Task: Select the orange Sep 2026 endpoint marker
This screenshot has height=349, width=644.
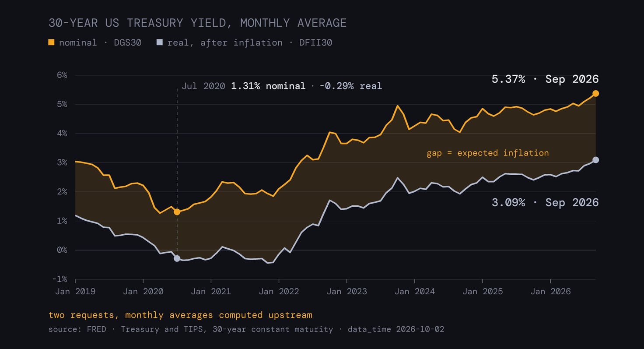Action: [x=596, y=94]
